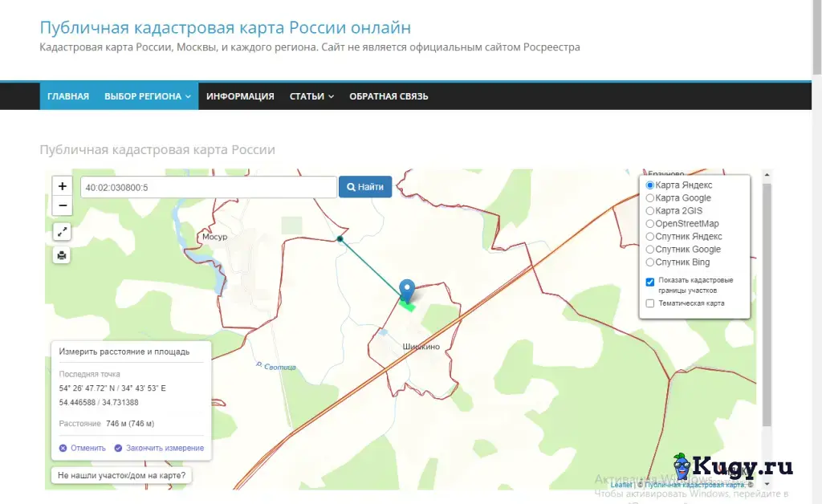Open site title Публичная кадастровая карта России онлайн
Screen dimensions: 822x504
click(x=226, y=27)
